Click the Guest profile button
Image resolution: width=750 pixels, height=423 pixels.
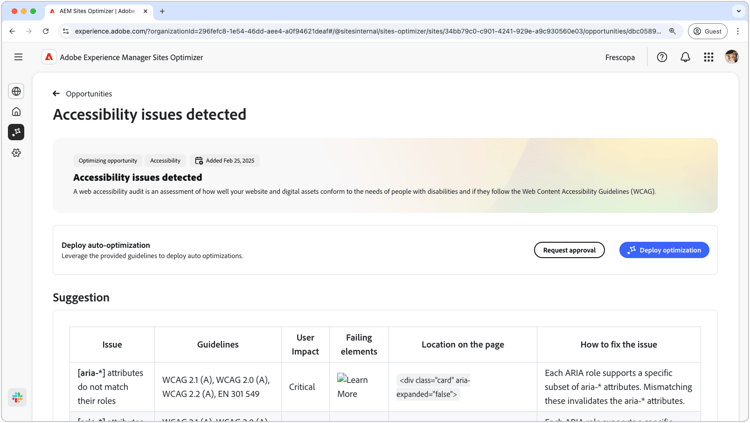[707, 31]
